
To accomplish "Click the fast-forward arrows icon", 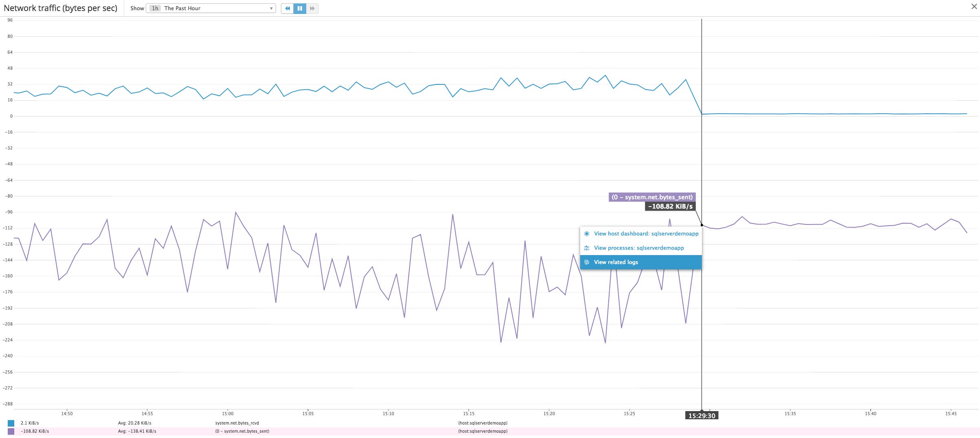I will pyautogui.click(x=312, y=9).
